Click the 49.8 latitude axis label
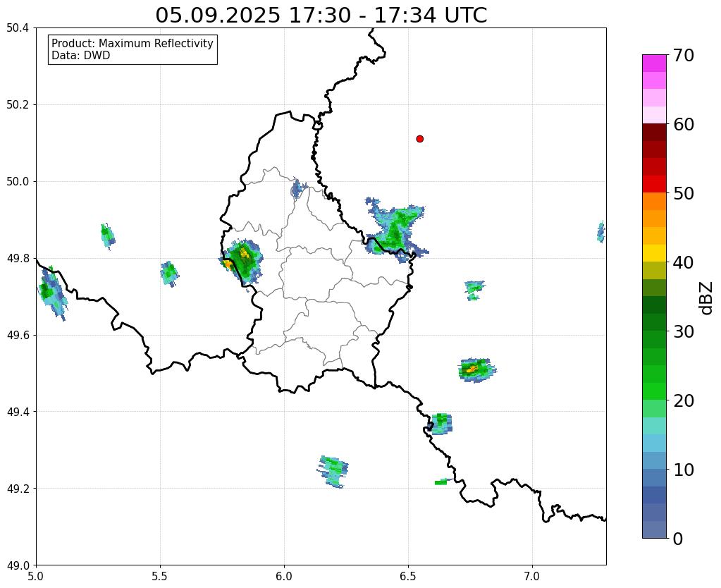 (18, 258)
